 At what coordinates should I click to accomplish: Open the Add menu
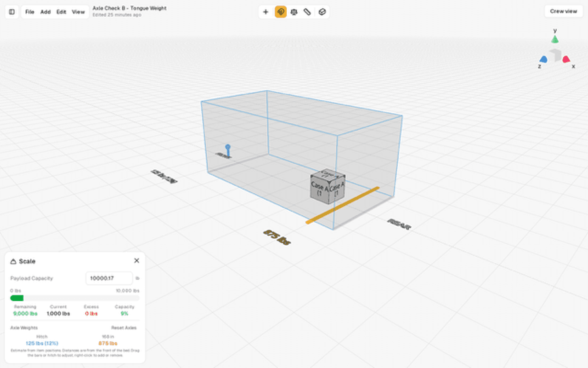45,12
